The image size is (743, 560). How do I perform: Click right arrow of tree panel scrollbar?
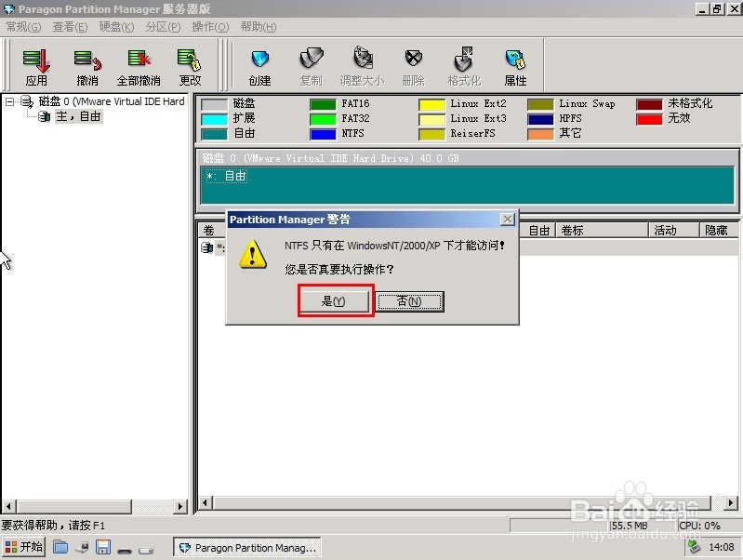click(180, 506)
